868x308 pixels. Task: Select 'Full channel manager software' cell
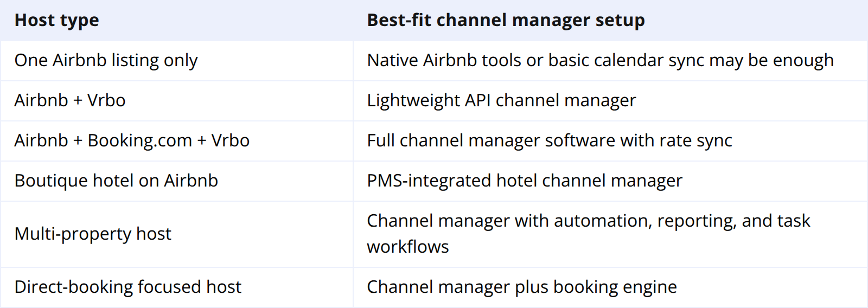click(x=610, y=141)
